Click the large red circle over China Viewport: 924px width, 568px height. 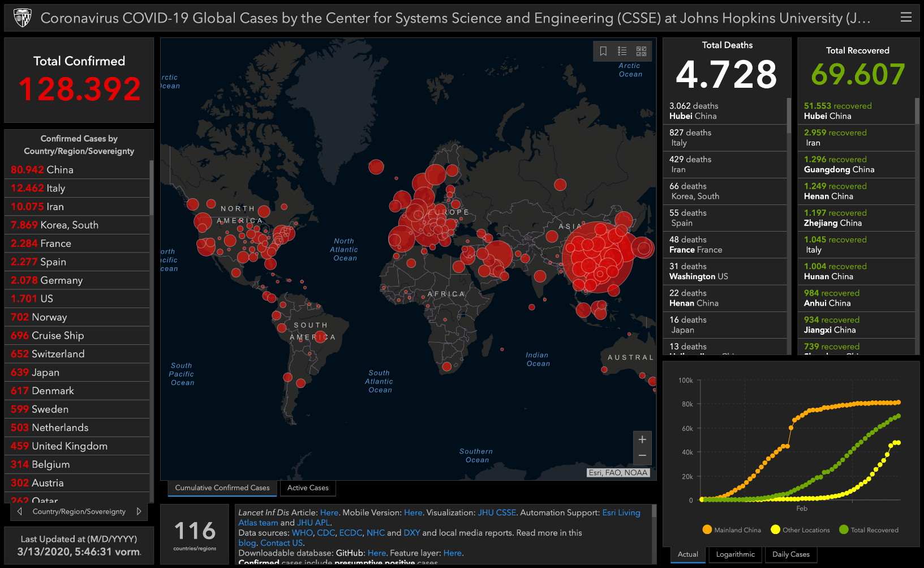click(597, 258)
